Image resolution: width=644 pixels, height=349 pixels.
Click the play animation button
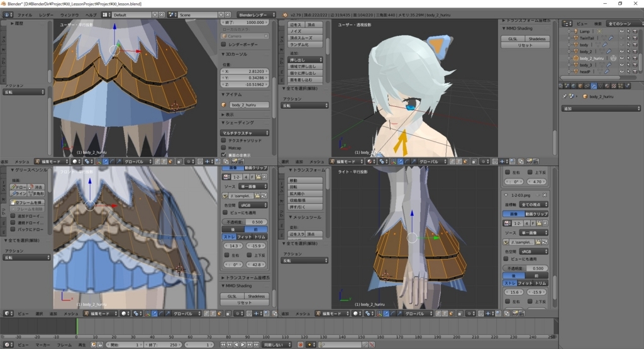tap(243, 345)
